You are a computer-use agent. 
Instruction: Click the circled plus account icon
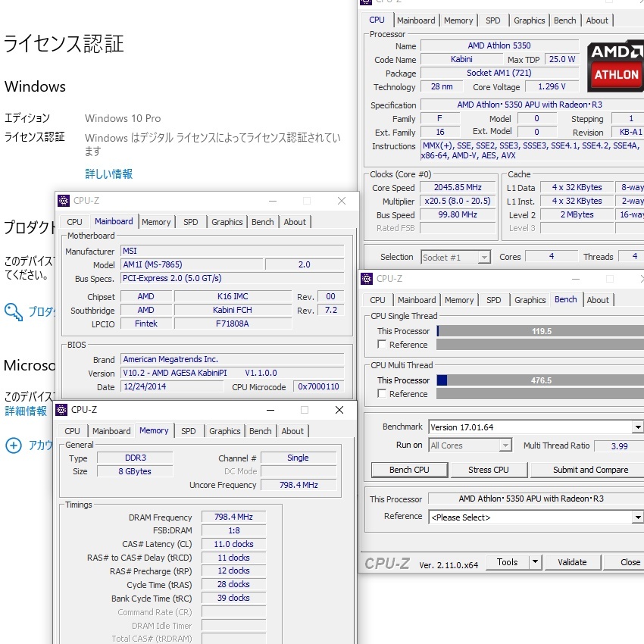[13, 445]
